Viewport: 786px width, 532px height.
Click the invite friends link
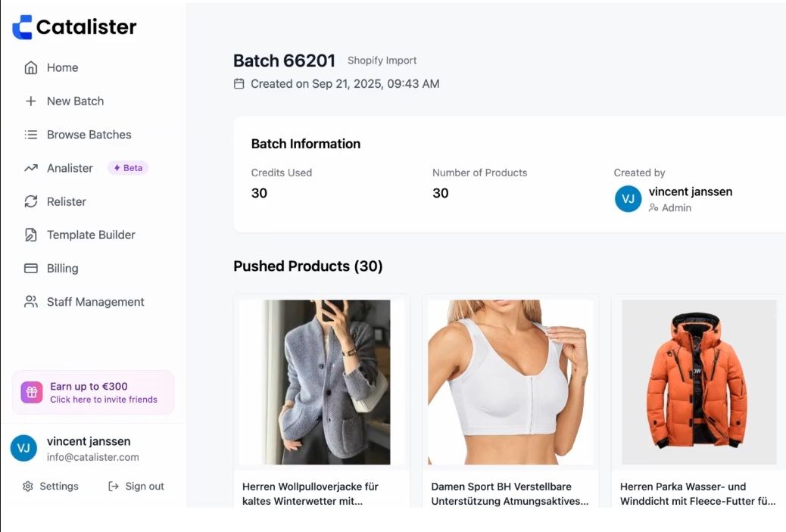104,400
